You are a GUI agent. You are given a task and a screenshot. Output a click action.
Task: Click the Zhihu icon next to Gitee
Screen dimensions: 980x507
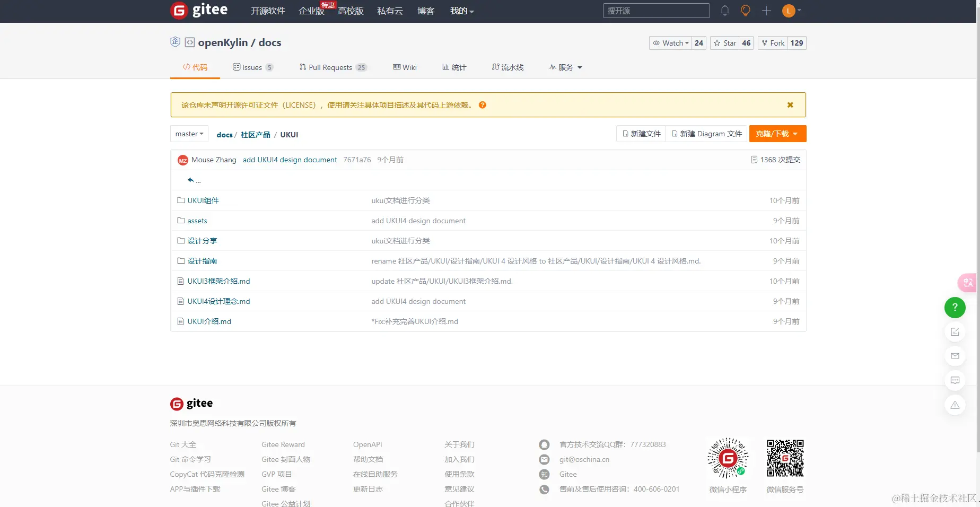click(544, 474)
